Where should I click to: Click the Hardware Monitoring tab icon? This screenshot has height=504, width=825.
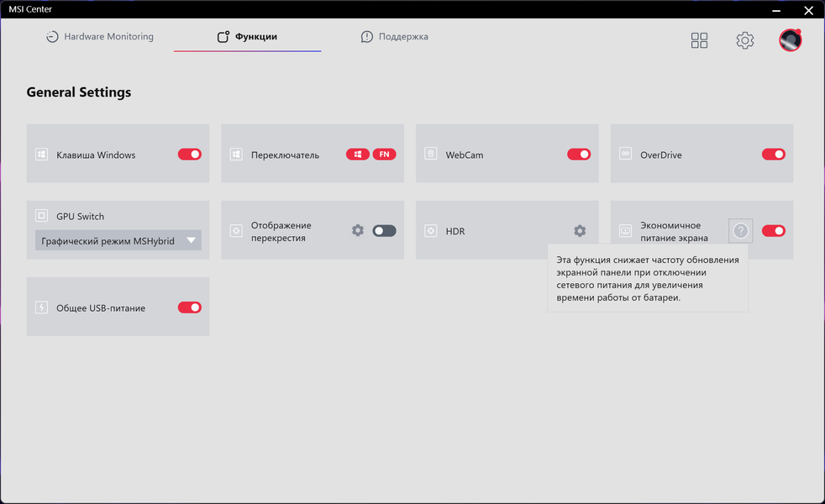point(52,36)
